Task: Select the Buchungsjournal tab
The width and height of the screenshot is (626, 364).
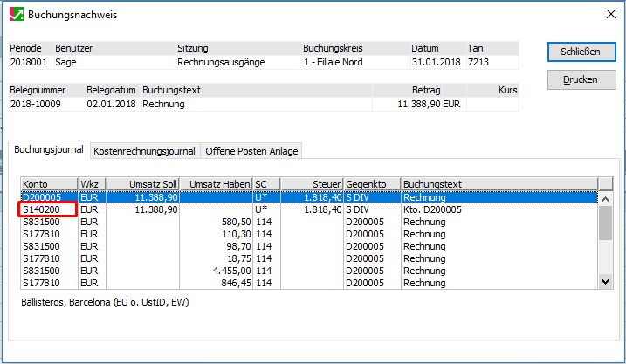Action: coord(49,149)
